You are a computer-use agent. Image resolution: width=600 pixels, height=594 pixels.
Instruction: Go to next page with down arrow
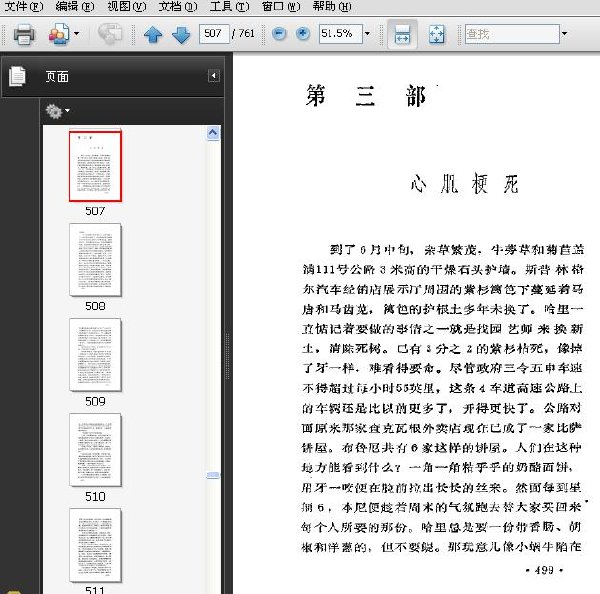click(x=181, y=34)
